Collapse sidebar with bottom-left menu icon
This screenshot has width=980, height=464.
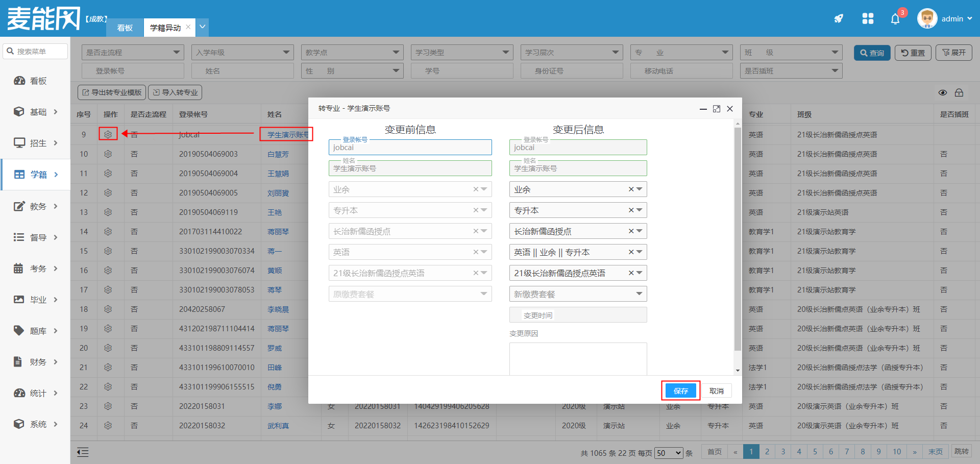83,452
